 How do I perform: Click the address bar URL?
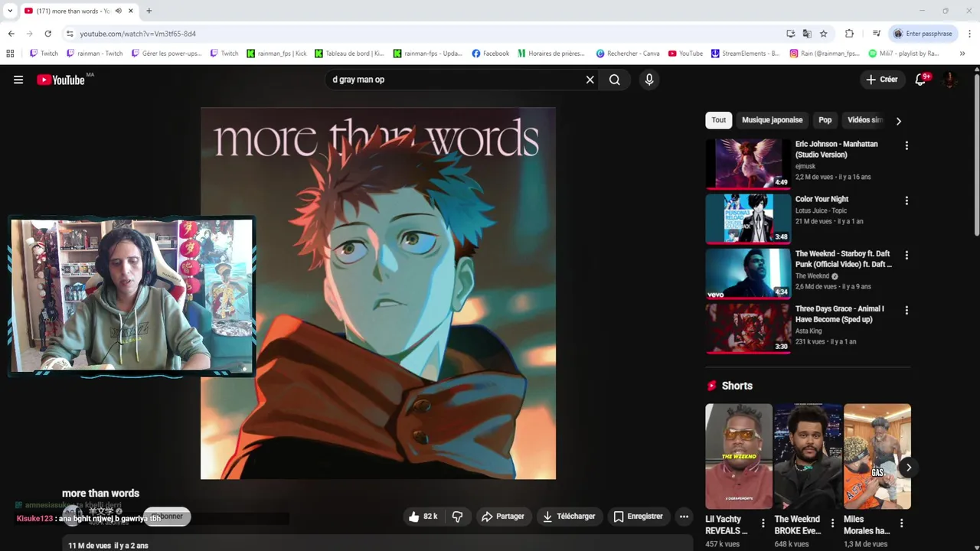coord(138,34)
